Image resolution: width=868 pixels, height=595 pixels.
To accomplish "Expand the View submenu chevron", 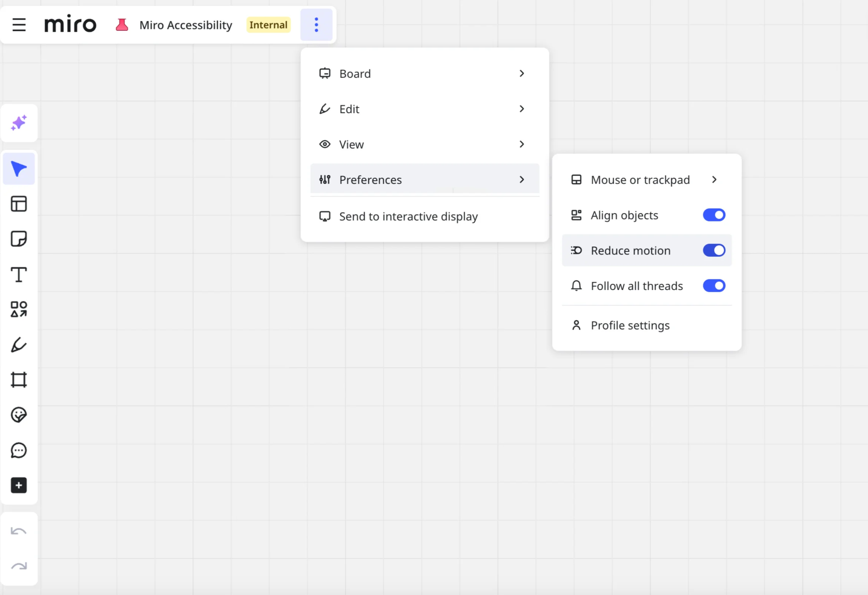I will (522, 144).
